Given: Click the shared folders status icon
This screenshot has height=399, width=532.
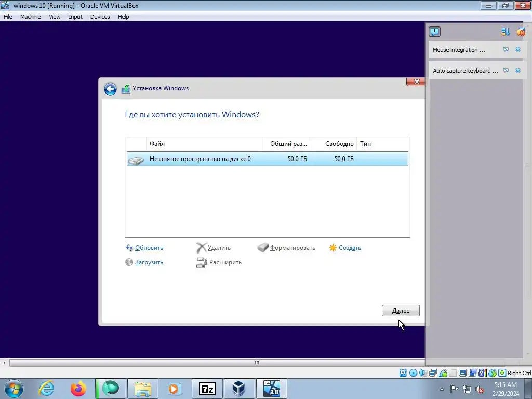Looking at the screenshot, I should 453,373.
